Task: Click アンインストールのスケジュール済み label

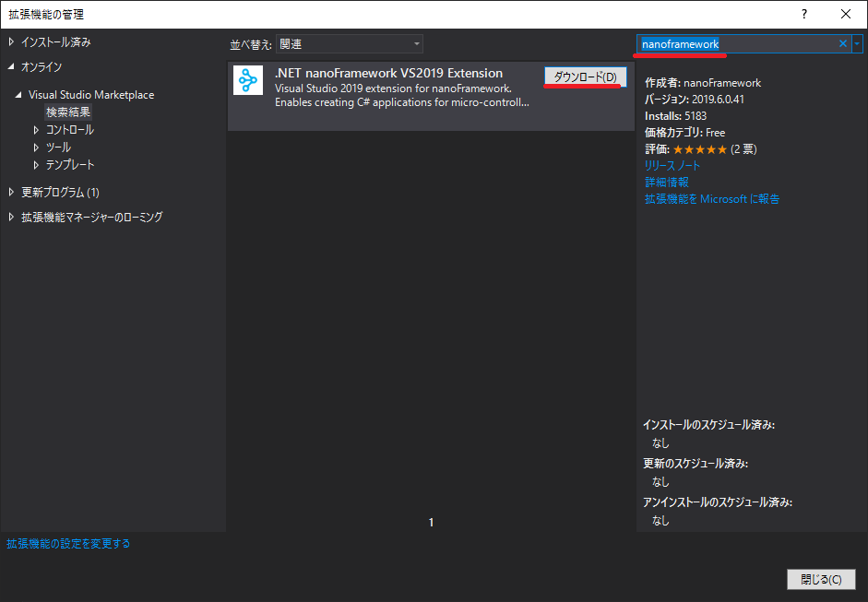Action: (x=718, y=502)
